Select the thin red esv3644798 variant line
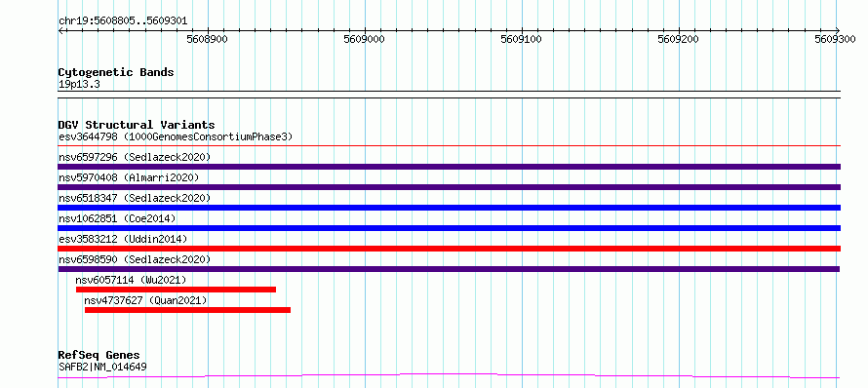This screenshot has height=388, width=868. tap(449, 145)
